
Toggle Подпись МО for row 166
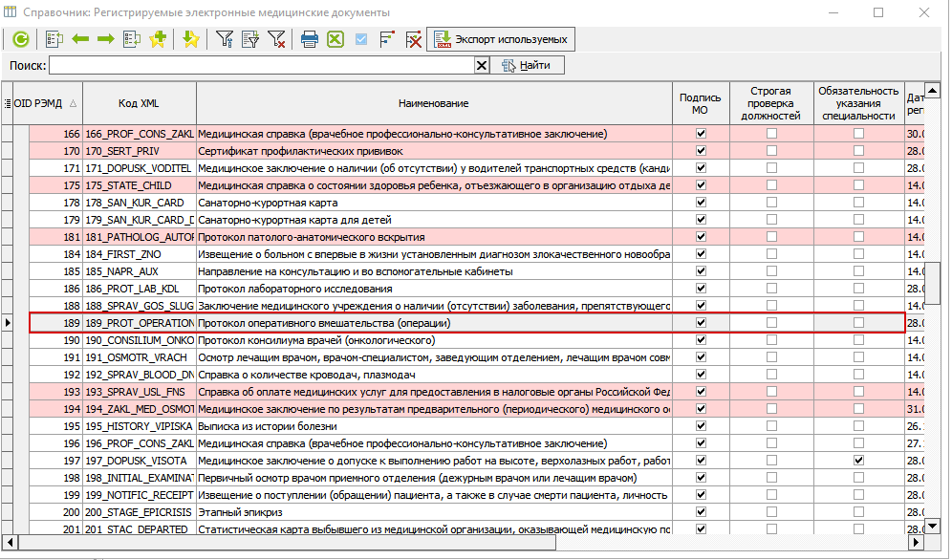click(x=701, y=134)
